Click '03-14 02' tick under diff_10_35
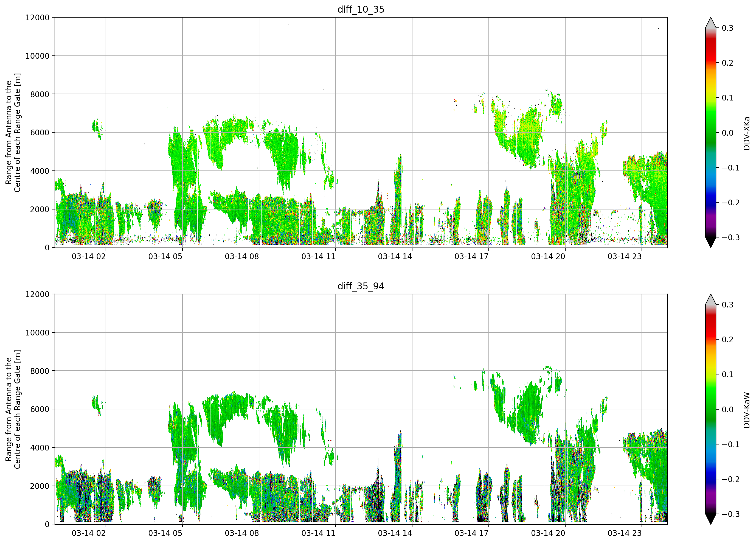 point(89,256)
